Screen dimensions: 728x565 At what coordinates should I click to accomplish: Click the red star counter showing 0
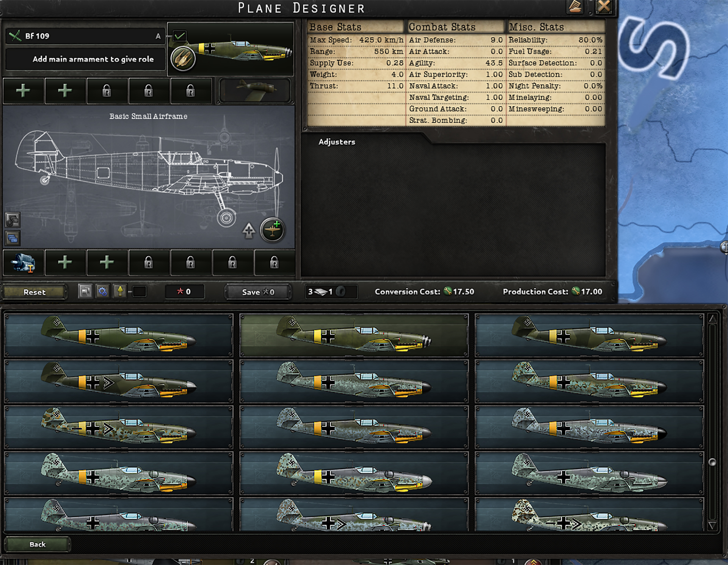pyautogui.click(x=185, y=292)
